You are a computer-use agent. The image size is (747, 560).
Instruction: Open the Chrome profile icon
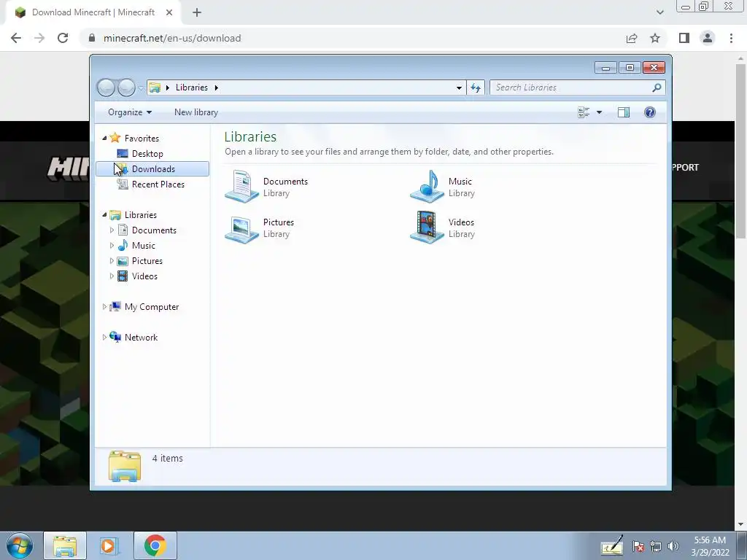click(708, 38)
